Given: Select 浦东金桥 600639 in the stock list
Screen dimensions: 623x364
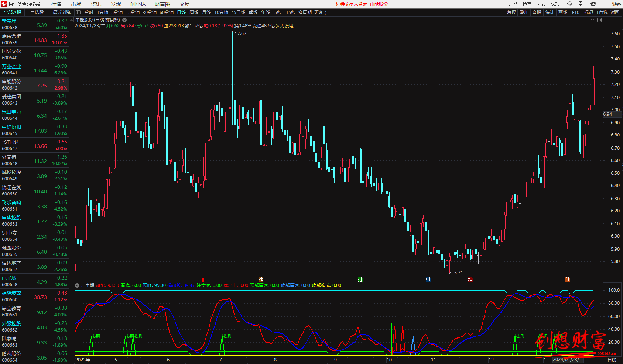Looking at the screenshot, I should (34, 39).
